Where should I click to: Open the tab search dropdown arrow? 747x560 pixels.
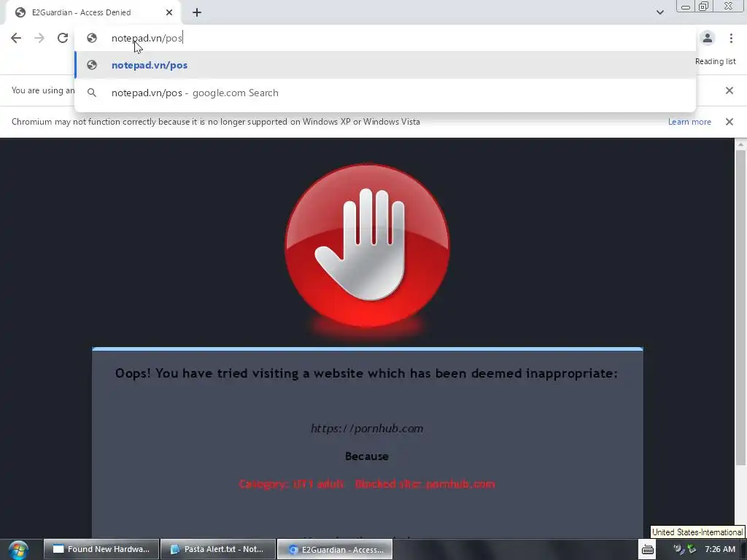tap(659, 13)
